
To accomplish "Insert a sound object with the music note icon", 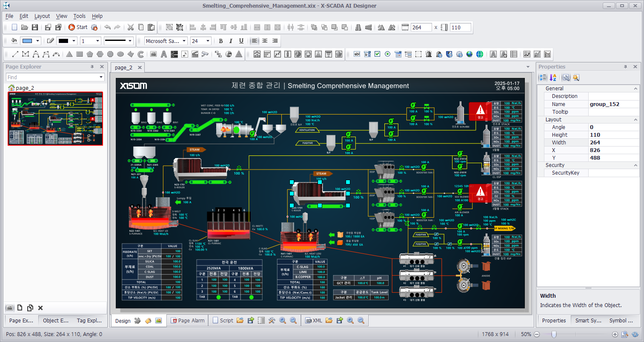I will coord(184,54).
